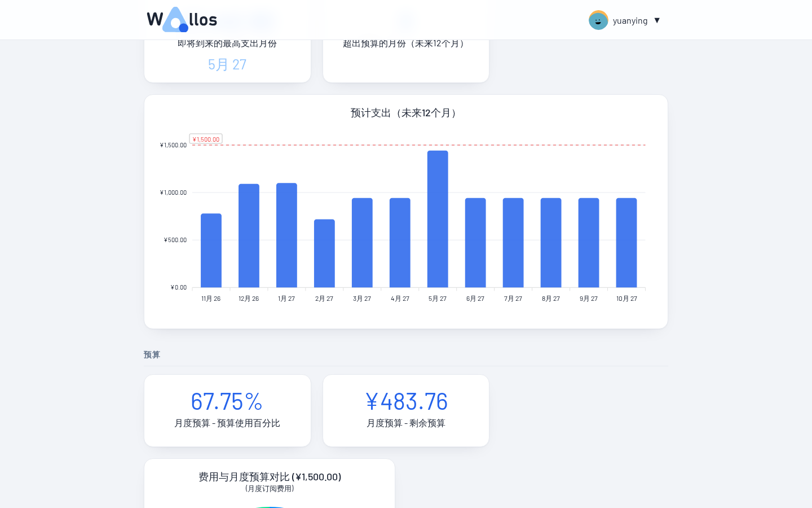This screenshot has width=812, height=508.
Task: Click the 6月 27 chart bar
Action: point(475,243)
